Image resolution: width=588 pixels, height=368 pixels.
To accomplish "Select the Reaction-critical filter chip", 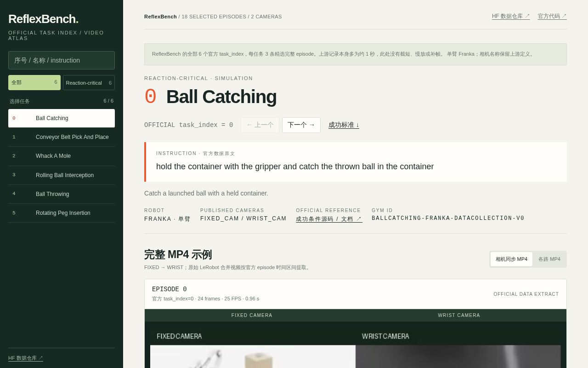I will click(x=89, y=83).
